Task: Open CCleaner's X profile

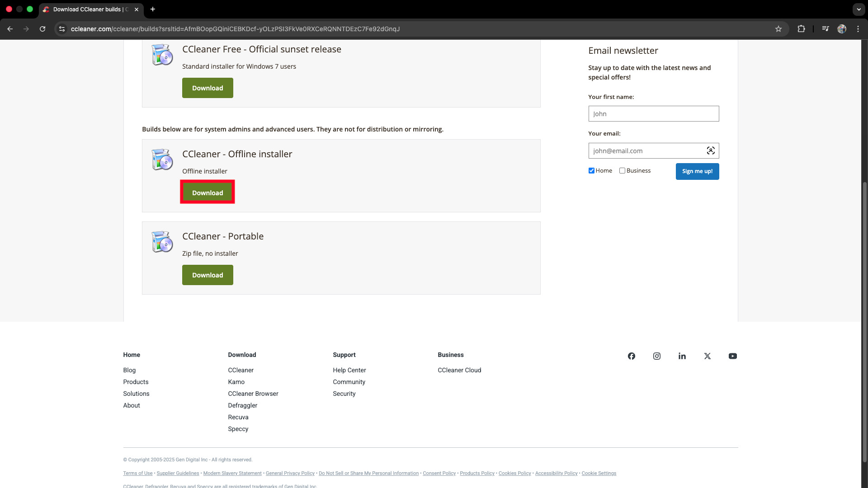Action: (707, 356)
